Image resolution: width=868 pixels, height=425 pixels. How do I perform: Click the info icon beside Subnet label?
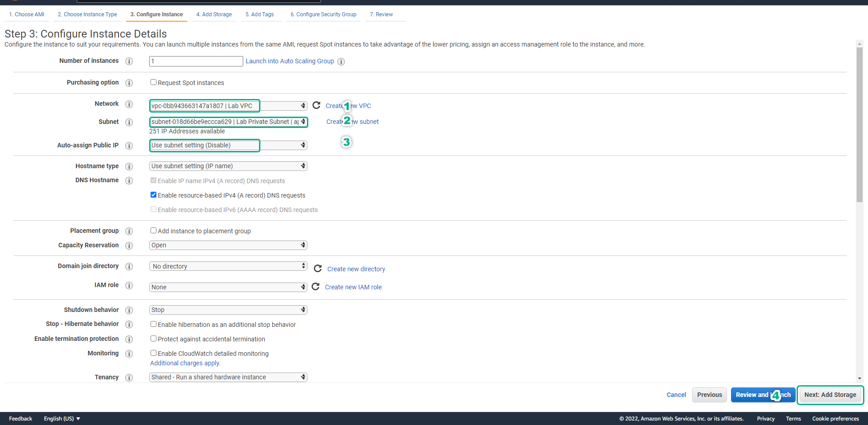[129, 122]
